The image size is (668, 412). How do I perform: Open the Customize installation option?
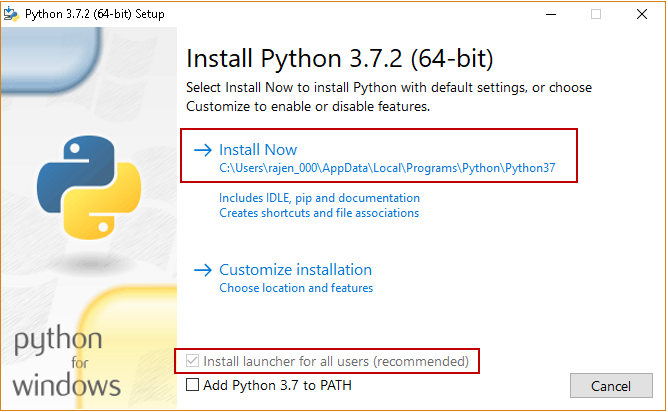[x=295, y=270]
